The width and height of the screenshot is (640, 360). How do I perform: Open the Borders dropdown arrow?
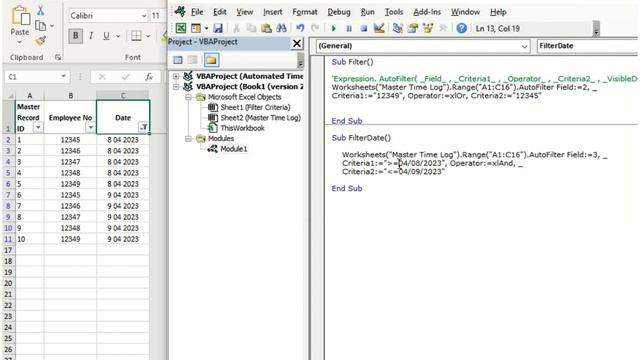click(x=148, y=36)
